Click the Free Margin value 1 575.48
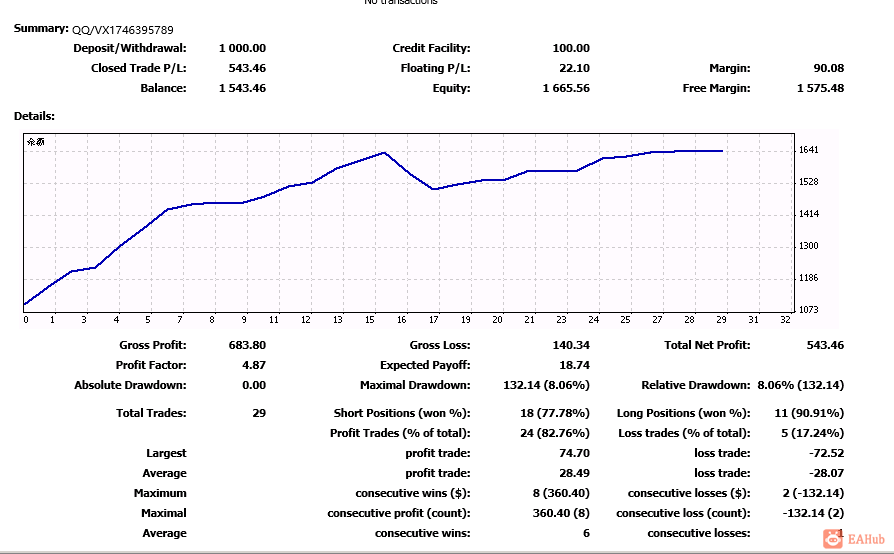This screenshot has width=894, height=554. [820, 88]
